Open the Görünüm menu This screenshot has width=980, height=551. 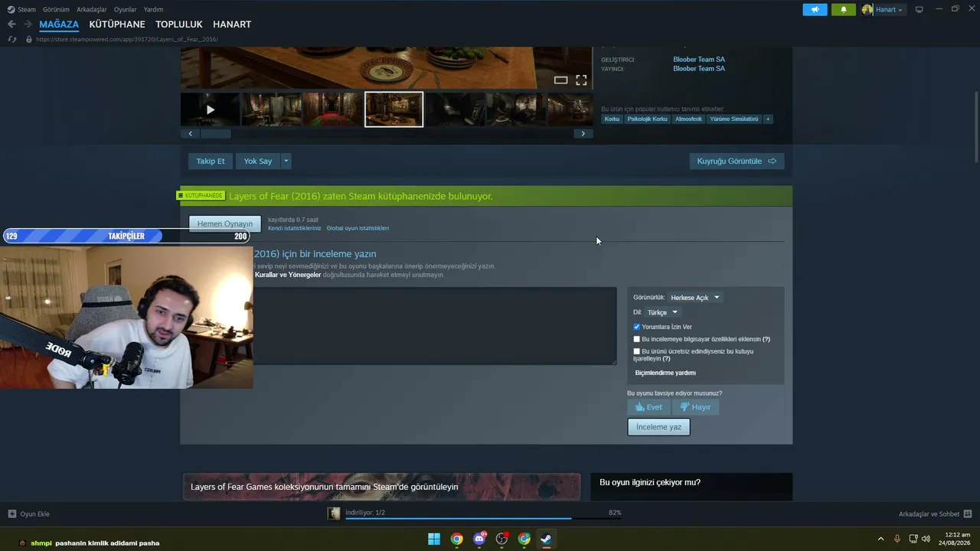coord(56,9)
